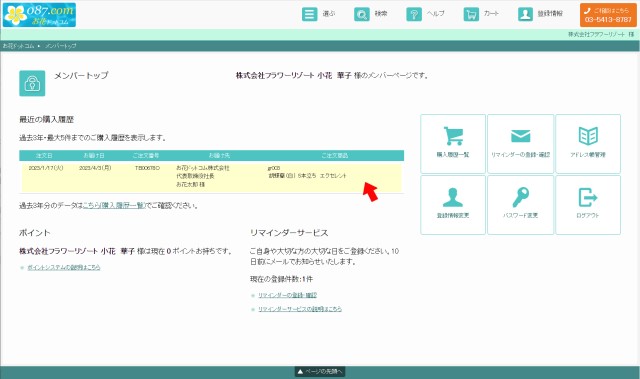The image size is (640, 379).
Task: Open リマインダーの登録・確認 text link
Action: tap(287, 295)
